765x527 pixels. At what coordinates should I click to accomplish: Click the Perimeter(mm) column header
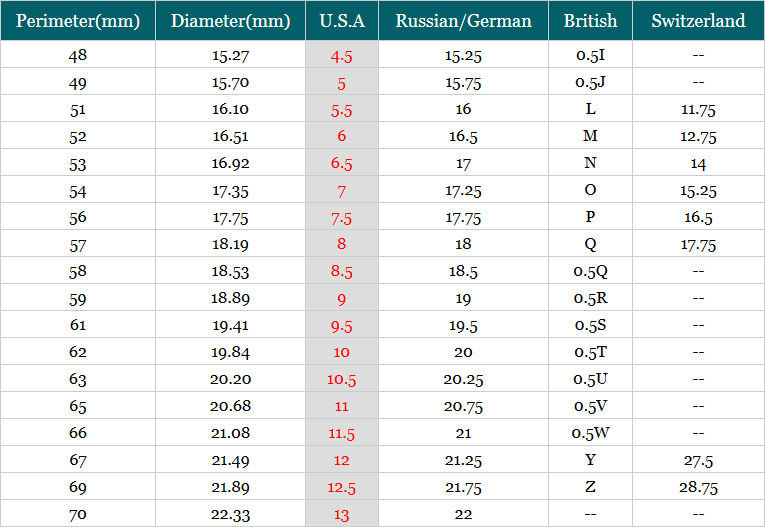[x=78, y=21]
